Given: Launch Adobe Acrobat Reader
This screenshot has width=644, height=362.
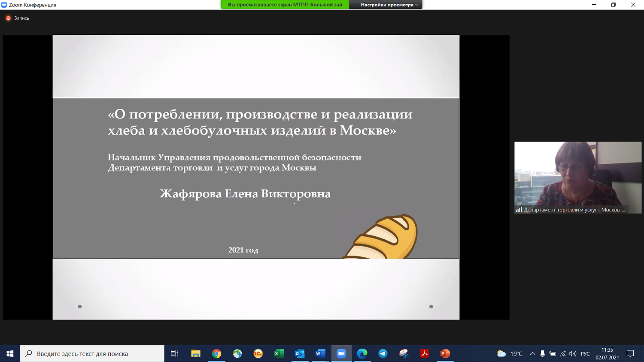Looking at the screenshot, I should [425, 353].
